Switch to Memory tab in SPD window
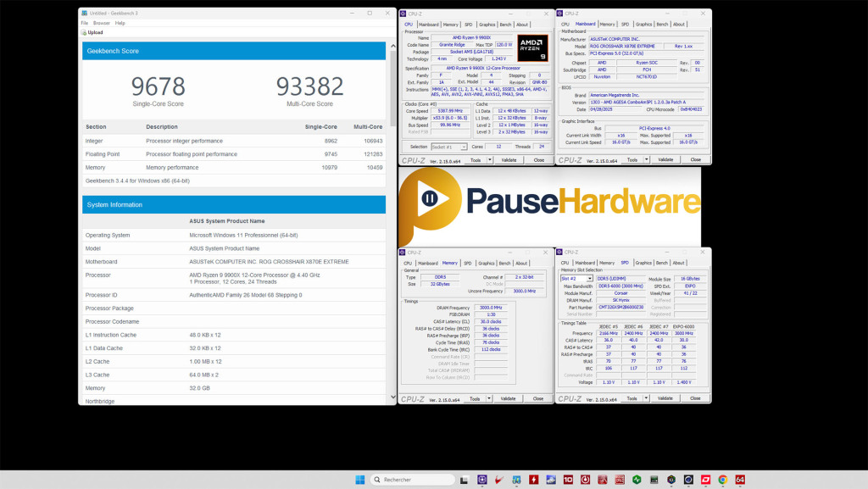The width and height of the screenshot is (868, 489). [607, 264]
